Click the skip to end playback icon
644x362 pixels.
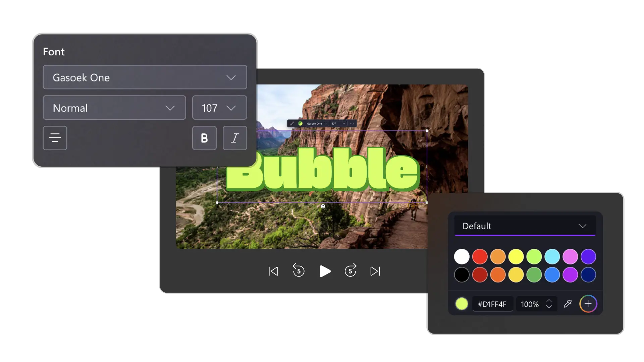pos(375,271)
